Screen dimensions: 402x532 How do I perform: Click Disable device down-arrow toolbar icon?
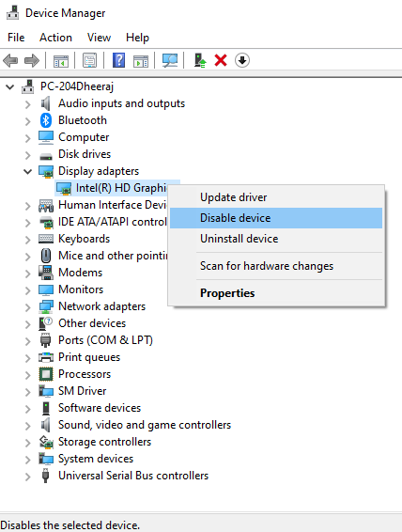[242, 61]
